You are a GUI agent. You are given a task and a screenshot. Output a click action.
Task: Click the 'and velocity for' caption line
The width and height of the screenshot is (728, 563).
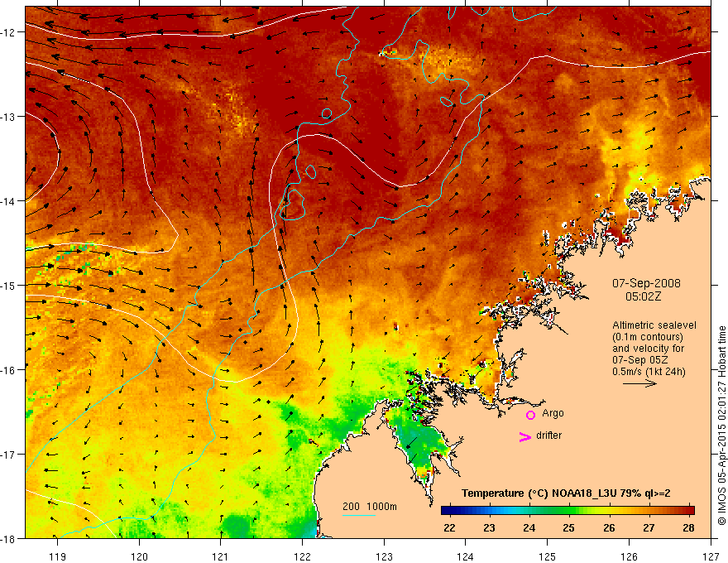pos(648,349)
